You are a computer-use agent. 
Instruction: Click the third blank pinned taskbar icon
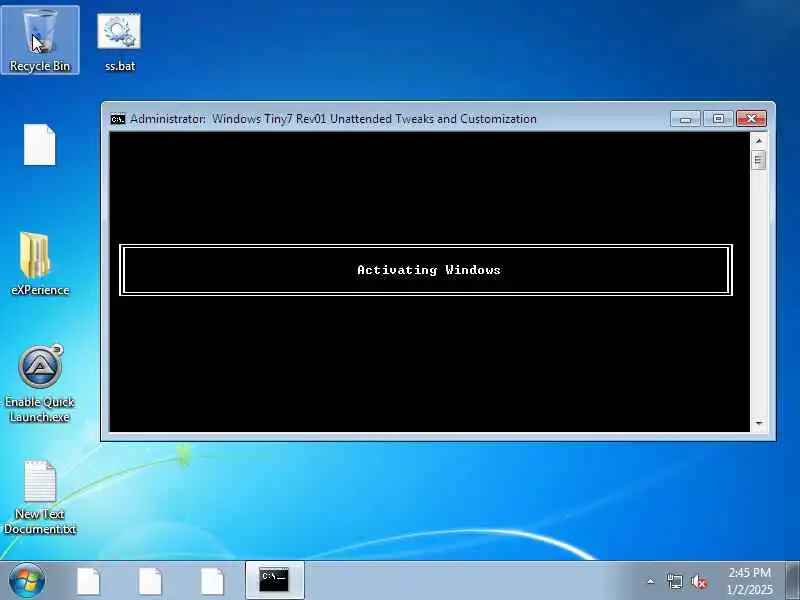212,581
